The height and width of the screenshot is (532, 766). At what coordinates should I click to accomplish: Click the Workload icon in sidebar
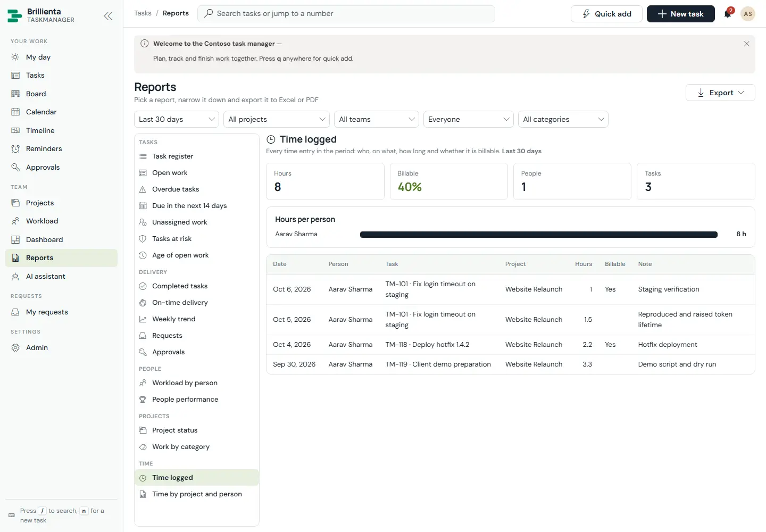[15, 221]
